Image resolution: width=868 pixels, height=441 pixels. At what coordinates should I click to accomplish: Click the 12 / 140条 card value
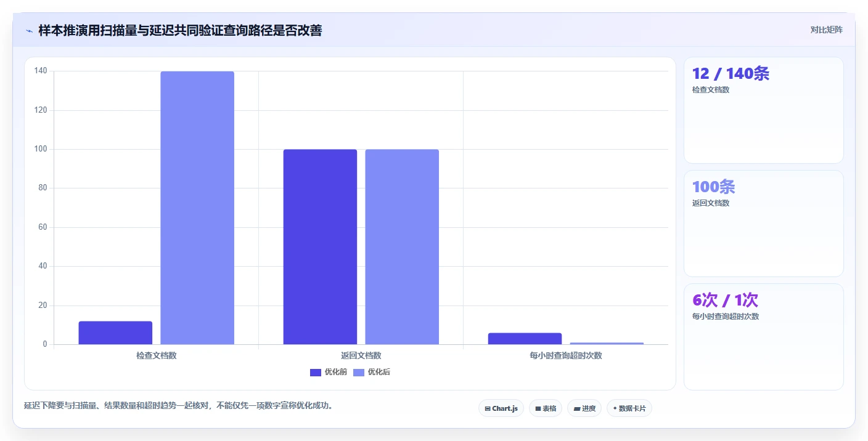coord(731,73)
